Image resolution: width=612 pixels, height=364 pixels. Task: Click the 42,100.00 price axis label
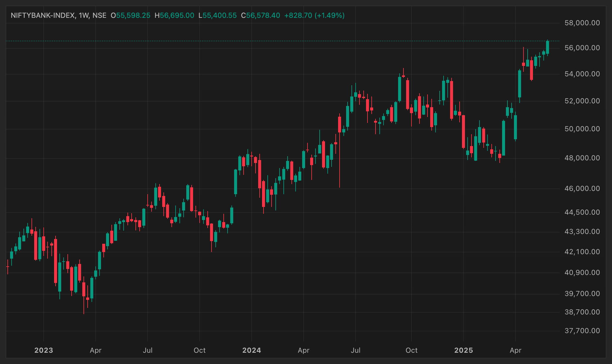pos(582,252)
